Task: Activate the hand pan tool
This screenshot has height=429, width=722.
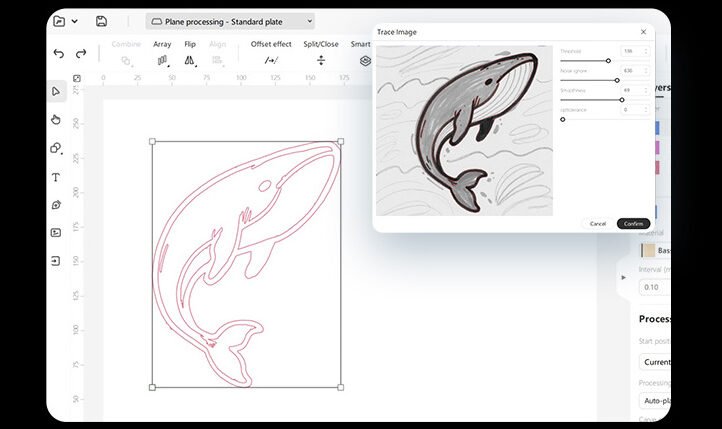Action: [x=56, y=120]
